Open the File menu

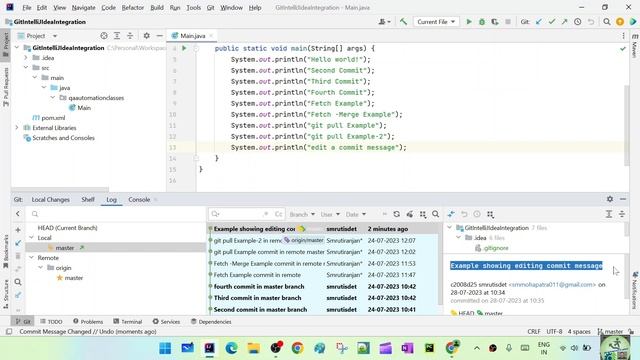pos(27,8)
